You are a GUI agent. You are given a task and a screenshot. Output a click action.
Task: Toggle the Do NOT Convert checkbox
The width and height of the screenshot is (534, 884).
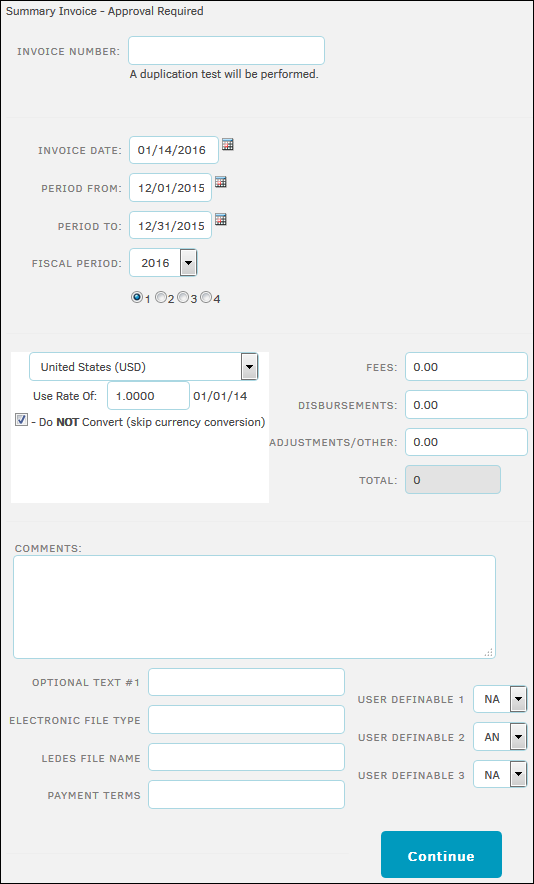[21, 420]
